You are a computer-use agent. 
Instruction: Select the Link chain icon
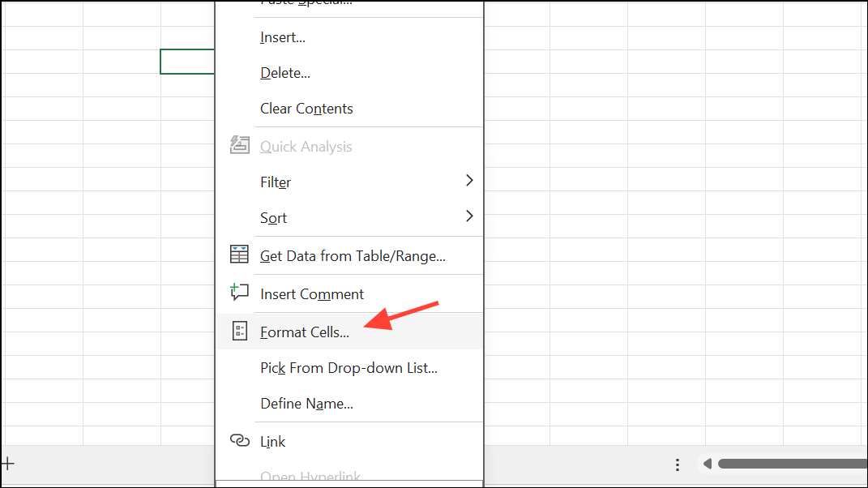click(x=239, y=440)
